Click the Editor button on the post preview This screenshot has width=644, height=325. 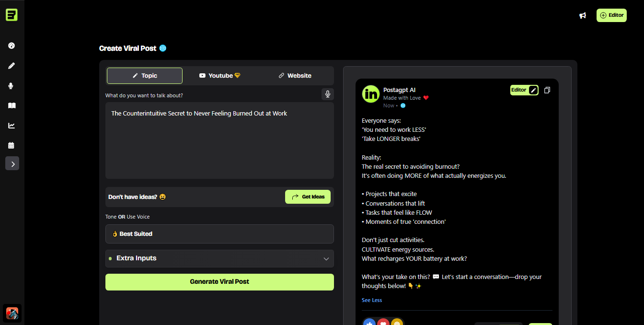tap(524, 90)
